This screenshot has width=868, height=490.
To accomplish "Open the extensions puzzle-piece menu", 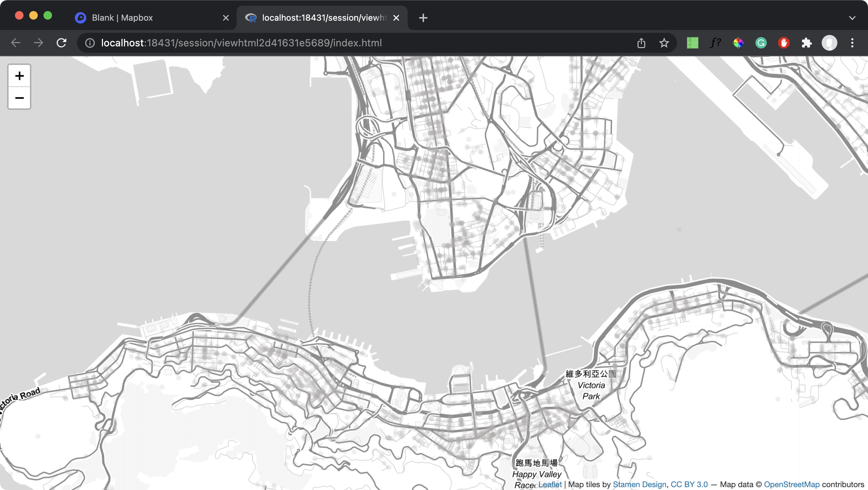I will click(807, 43).
